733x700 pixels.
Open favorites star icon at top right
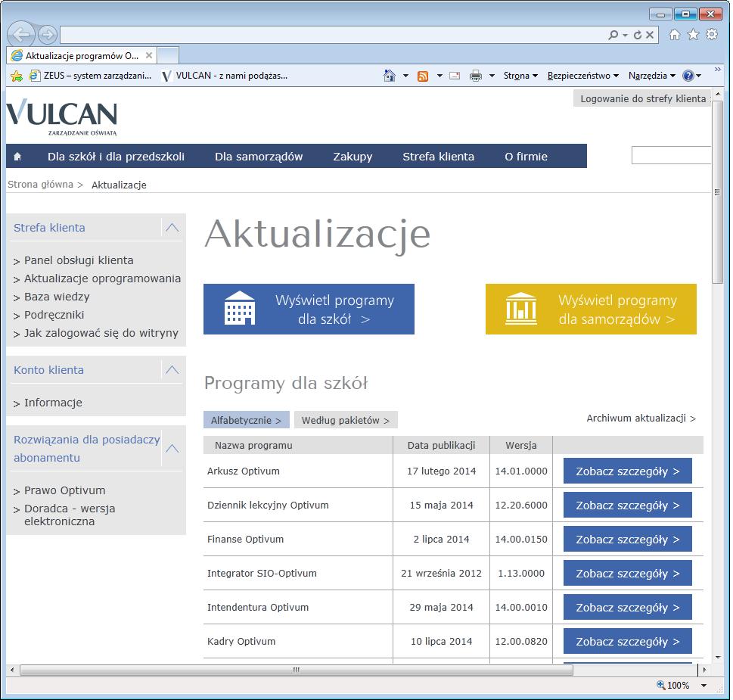[x=693, y=34]
